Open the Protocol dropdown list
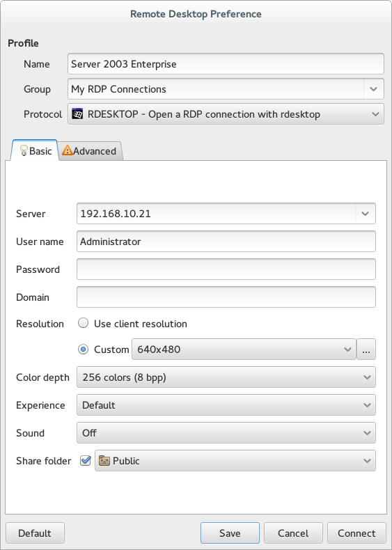Image resolution: width=392 pixels, height=550 pixels. pyautogui.click(x=226, y=114)
